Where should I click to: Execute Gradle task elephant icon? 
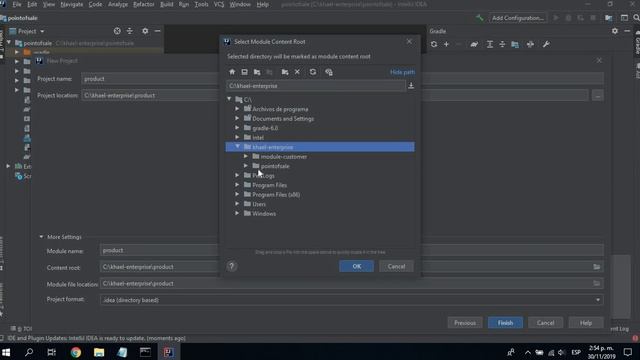474,44
